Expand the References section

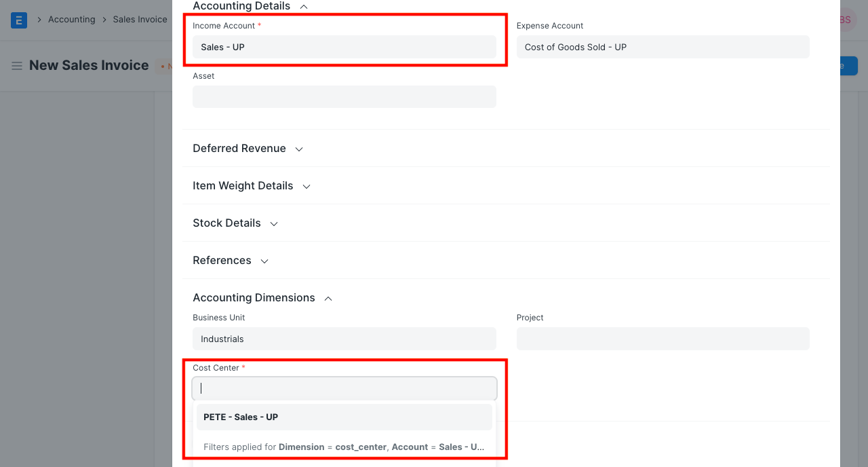coord(265,260)
